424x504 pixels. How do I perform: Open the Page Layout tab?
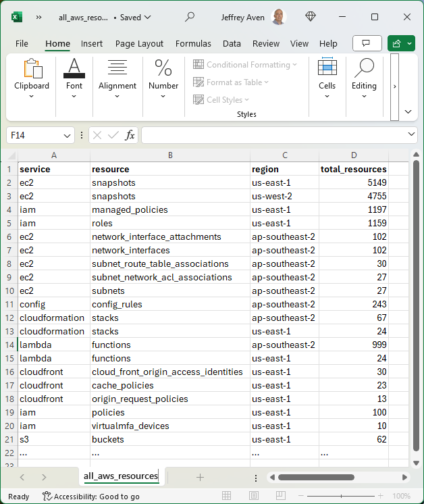coord(139,43)
